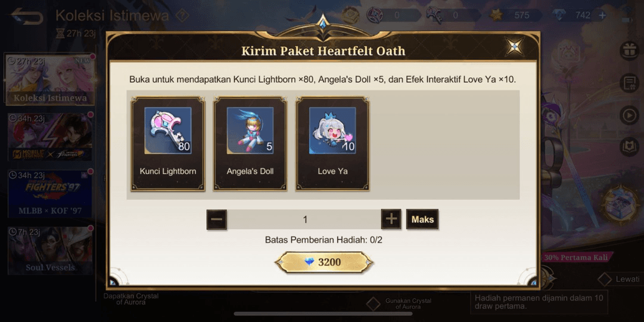Click the quantity field showing 1

[304, 219]
